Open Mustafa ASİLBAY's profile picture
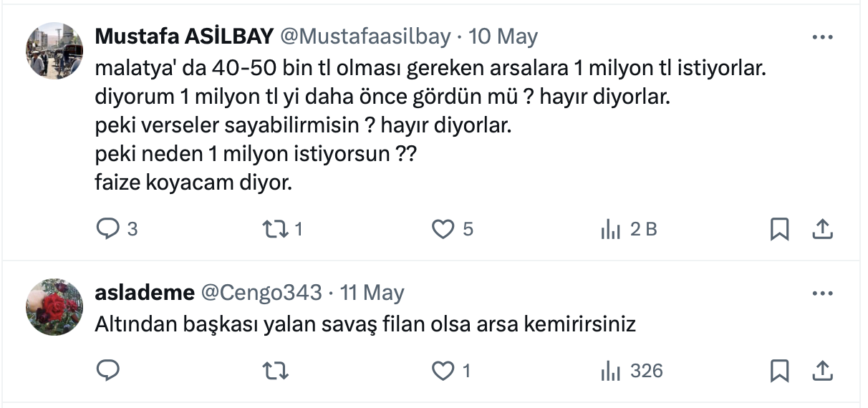 [54, 50]
